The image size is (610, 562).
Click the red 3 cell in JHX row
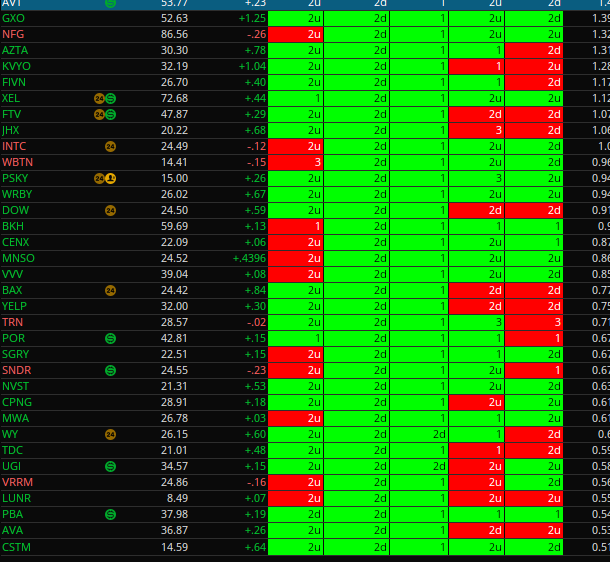click(477, 130)
